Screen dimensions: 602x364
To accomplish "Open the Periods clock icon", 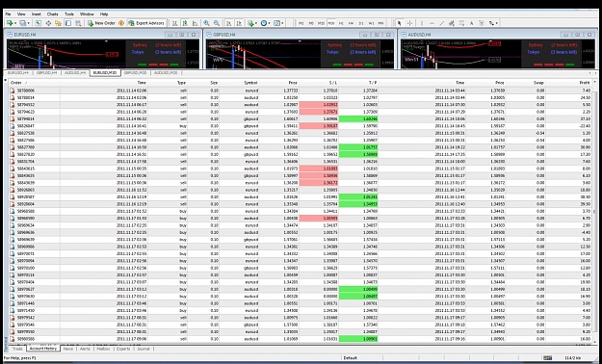I will tap(264, 23).
